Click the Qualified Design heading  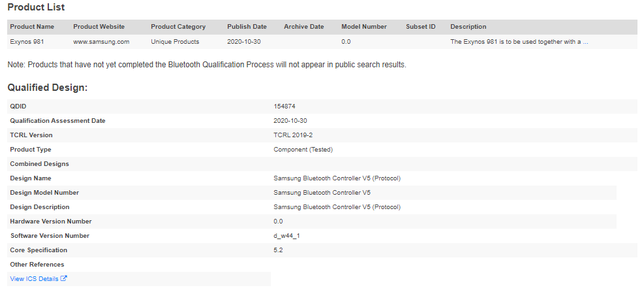48,88
